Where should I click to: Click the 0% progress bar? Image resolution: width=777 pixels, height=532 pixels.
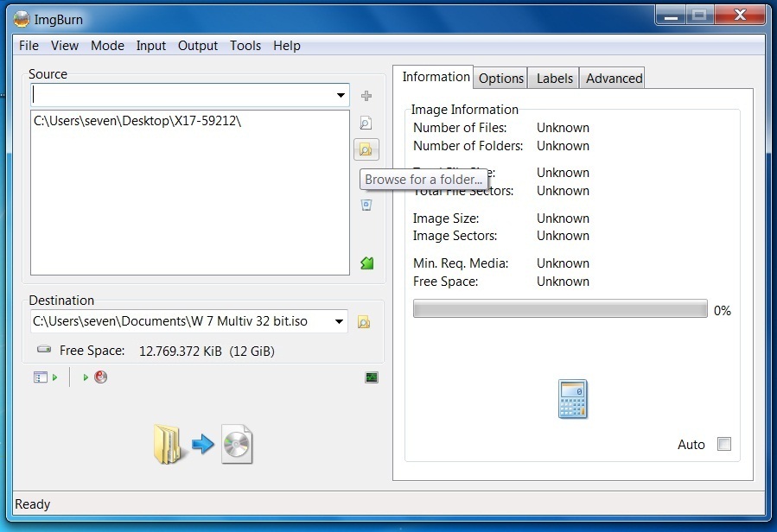560,308
